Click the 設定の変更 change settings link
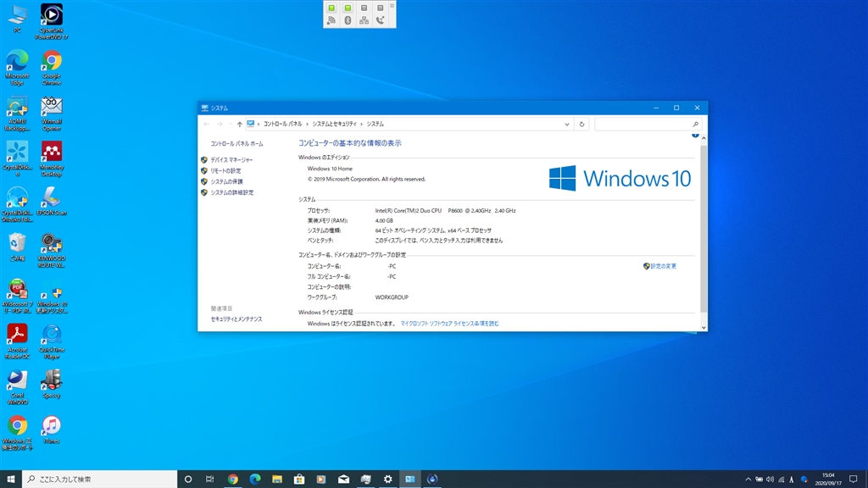This screenshot has width=868, height=488. click(663, 266)
